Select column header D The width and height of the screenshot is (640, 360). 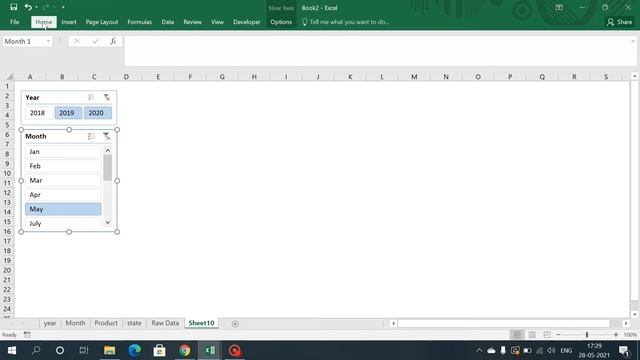tap(126, 77)
